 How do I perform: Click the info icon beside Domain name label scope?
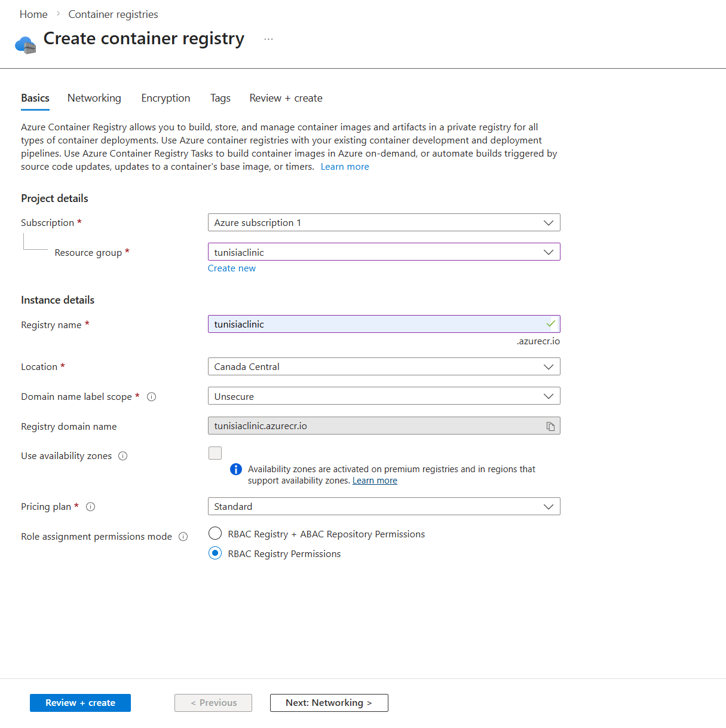152,396
